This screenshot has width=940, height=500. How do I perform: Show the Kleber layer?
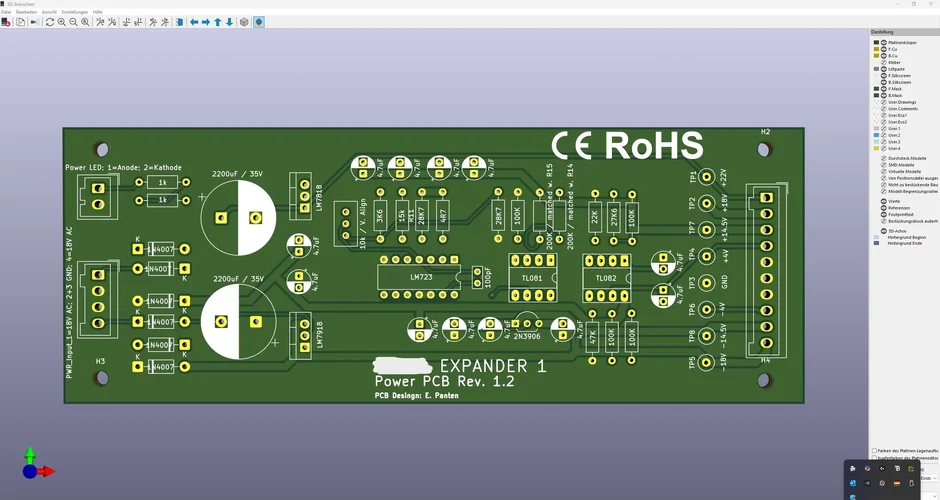884,62
